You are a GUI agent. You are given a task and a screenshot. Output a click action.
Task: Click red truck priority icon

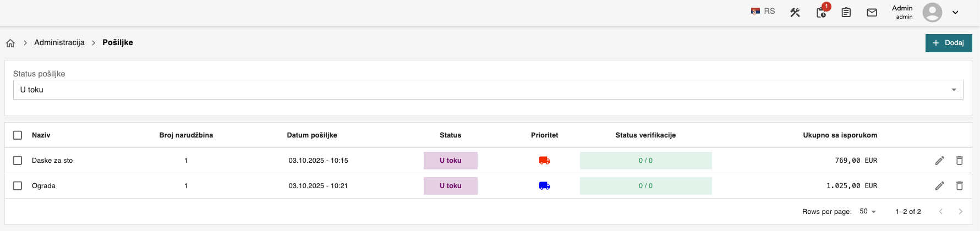click(544, 161)
